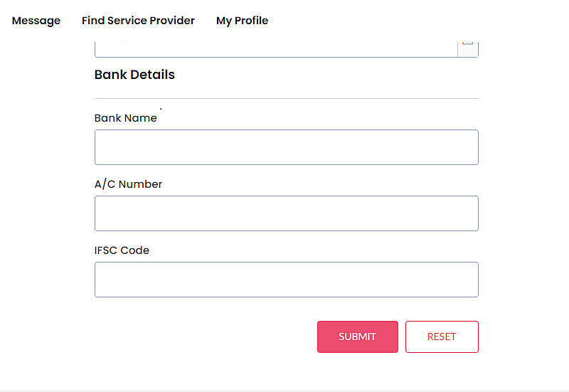This screenshot has height=392, width=569.
Task: Click the right end of A/C Number field
Action: pos(471,213)
